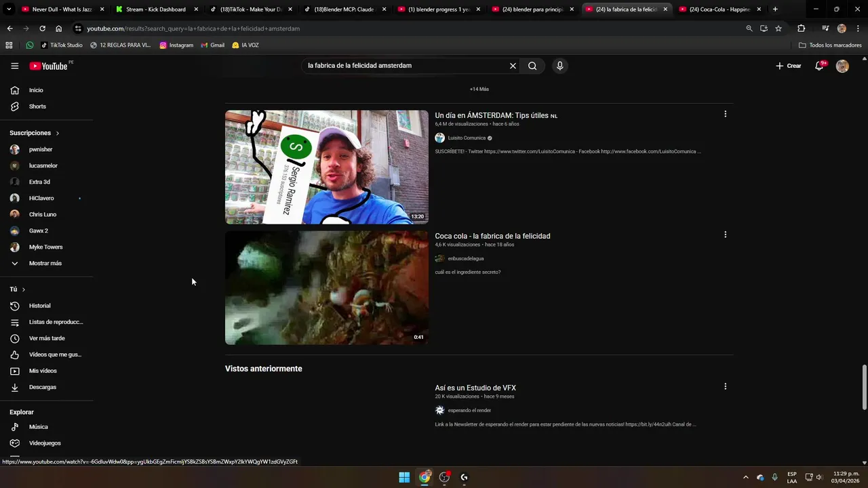Open the Coca cola fabrica thumbnail
The height and width of the screenshot is (488, 868).
(327, 287)
